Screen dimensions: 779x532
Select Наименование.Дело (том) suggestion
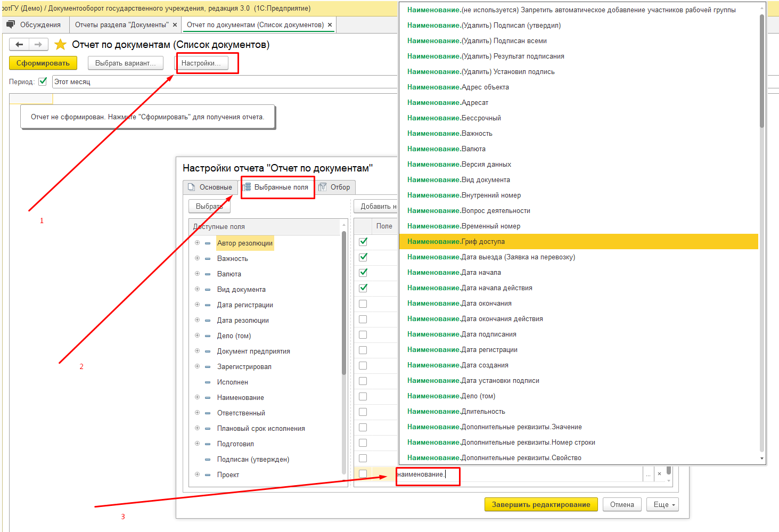pos(578,396)
